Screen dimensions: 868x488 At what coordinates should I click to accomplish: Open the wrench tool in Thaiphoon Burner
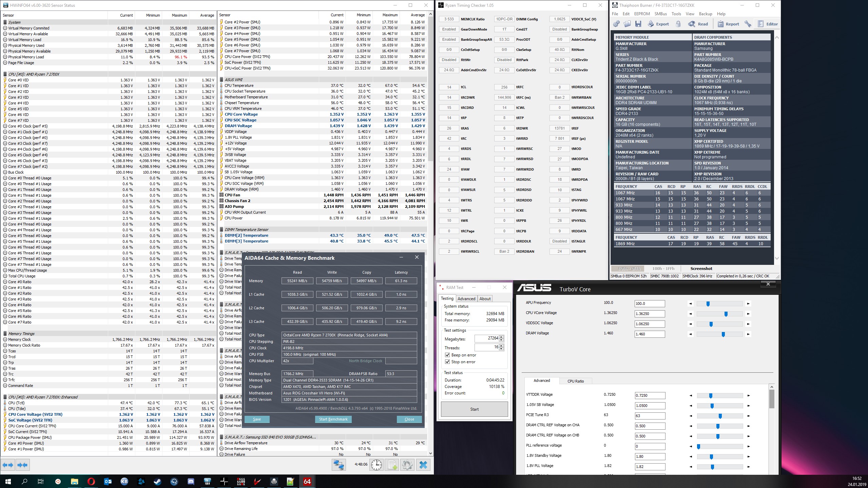pyautogui.click(x=748, y=24)
